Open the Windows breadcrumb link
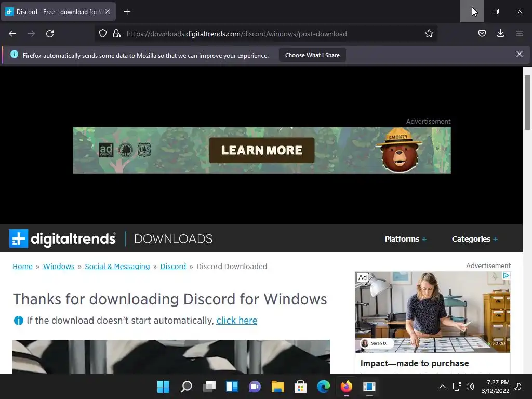The width and height of the screenshot is (532, 399). click(59, 267)
